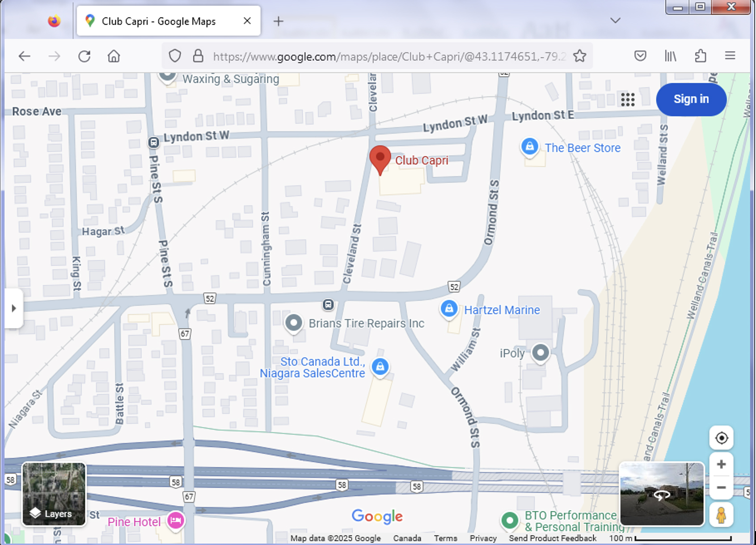View site security lock information
Viewport: 756px width, 545px height.
(198, 56)
